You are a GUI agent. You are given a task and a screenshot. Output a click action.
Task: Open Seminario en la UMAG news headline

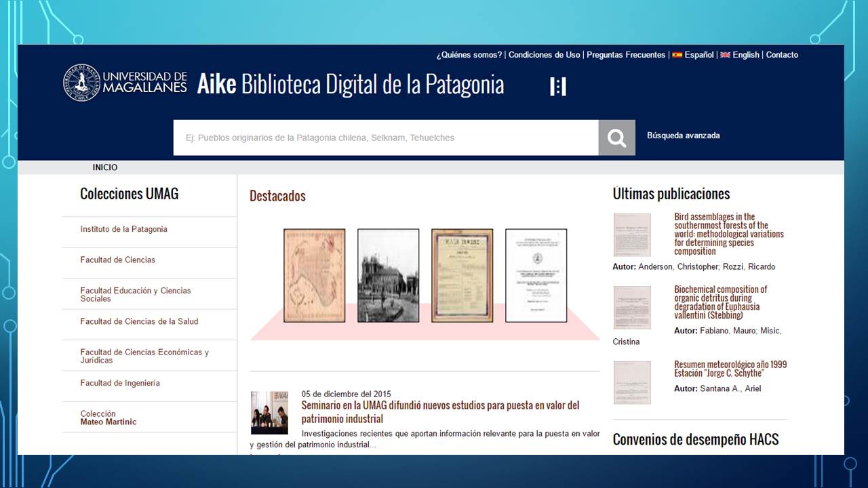tap(441, 412)
